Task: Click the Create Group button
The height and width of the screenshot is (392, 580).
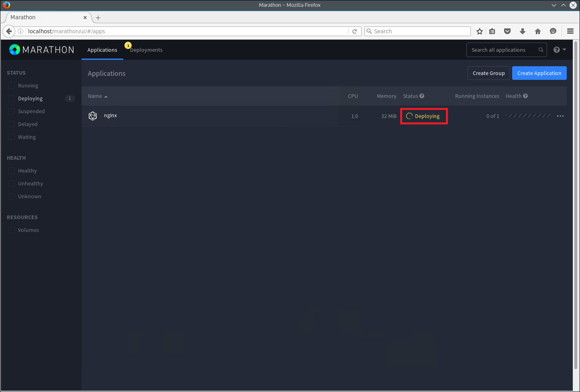Action: point(488,73)
